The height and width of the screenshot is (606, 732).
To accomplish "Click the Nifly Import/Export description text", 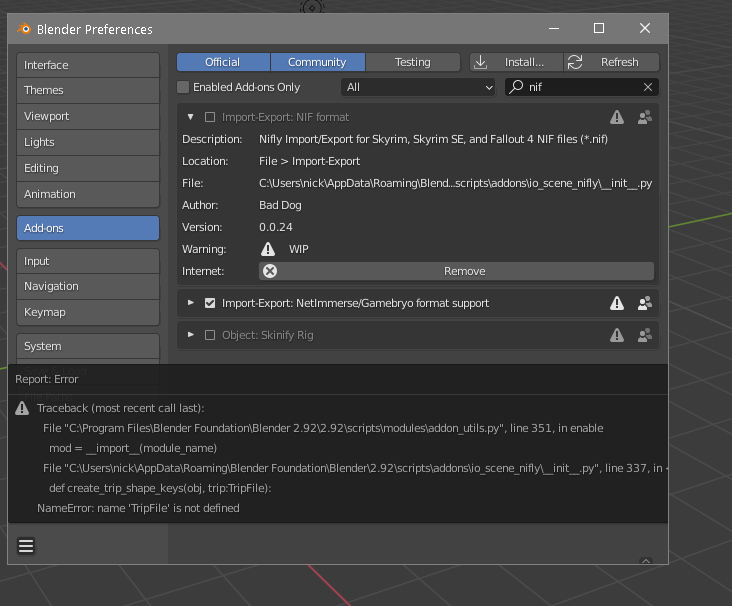I will (433, 139).
